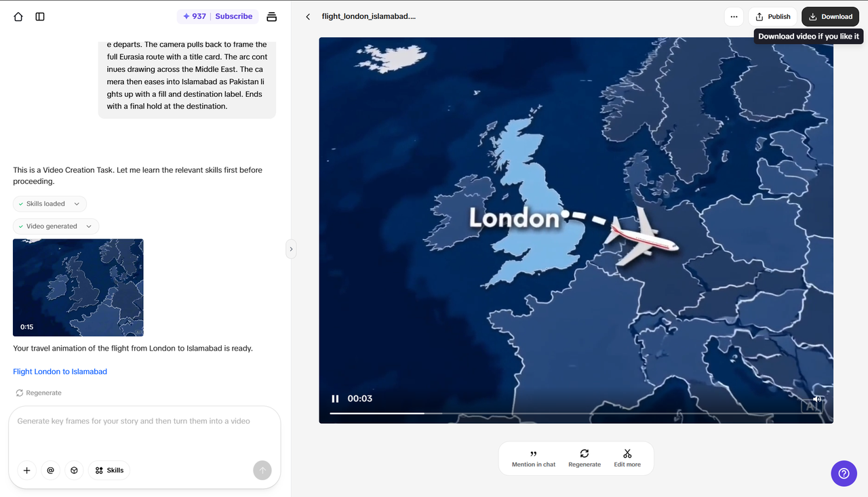Screen dimensions: 868x497
Task: Select the Video Creation Task message text
Action: click(x=138, y=176)
